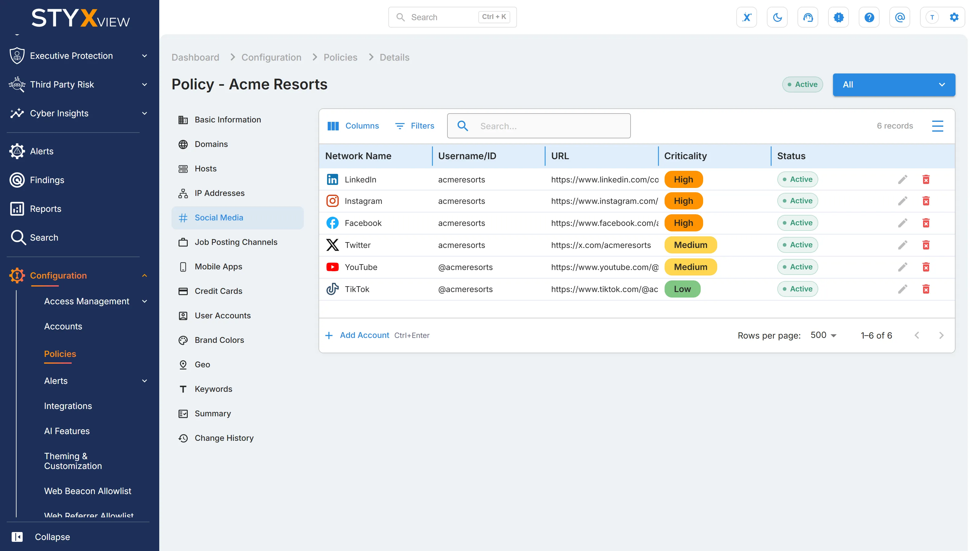The width and height of the screenshot is (980, 551).
Task: Go to Job Posting Channels section
Action: click(x=237, y=242)
